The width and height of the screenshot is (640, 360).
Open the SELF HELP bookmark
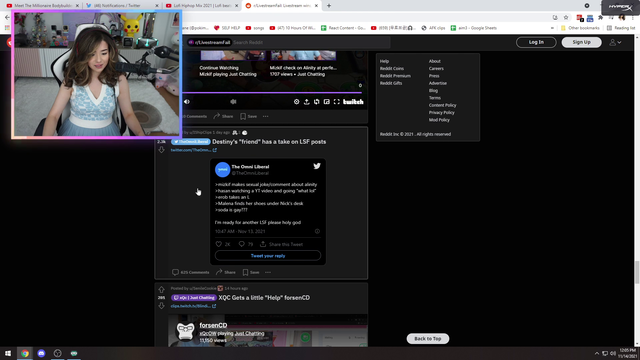click(x=227, y=28)
